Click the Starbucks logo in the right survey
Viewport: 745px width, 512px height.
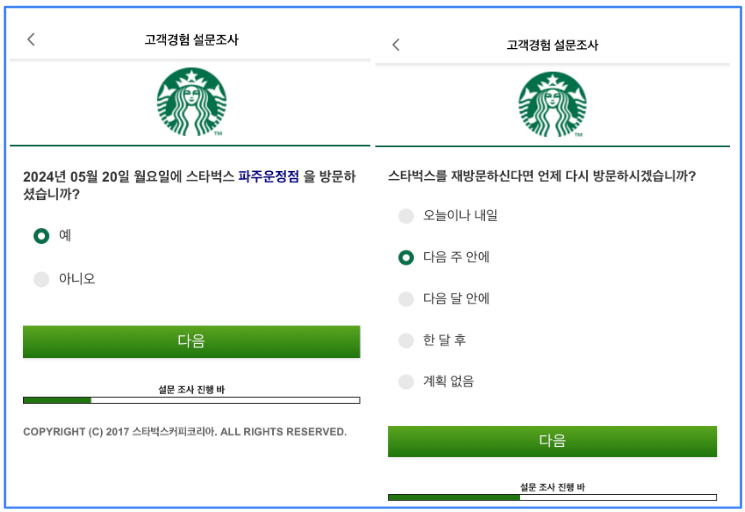point(552,105)
